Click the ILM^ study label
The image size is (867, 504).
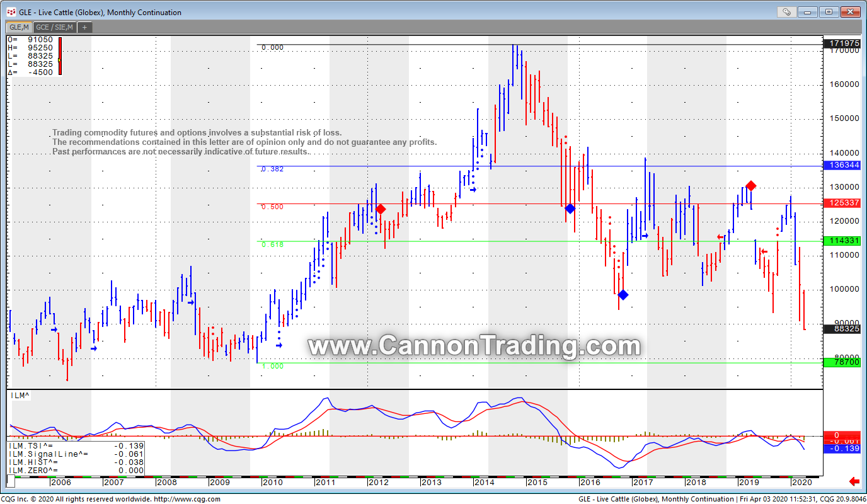click(x=20, y=396)
